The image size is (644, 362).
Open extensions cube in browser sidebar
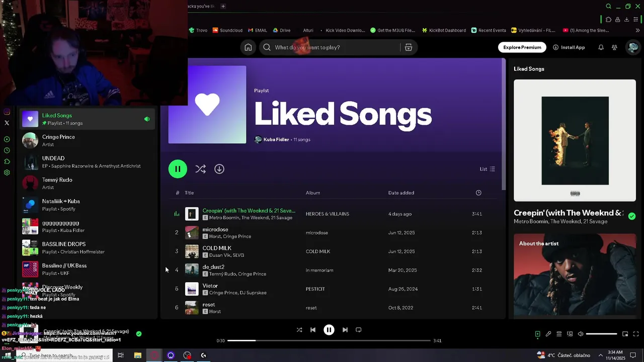click(x=7, y=161)
